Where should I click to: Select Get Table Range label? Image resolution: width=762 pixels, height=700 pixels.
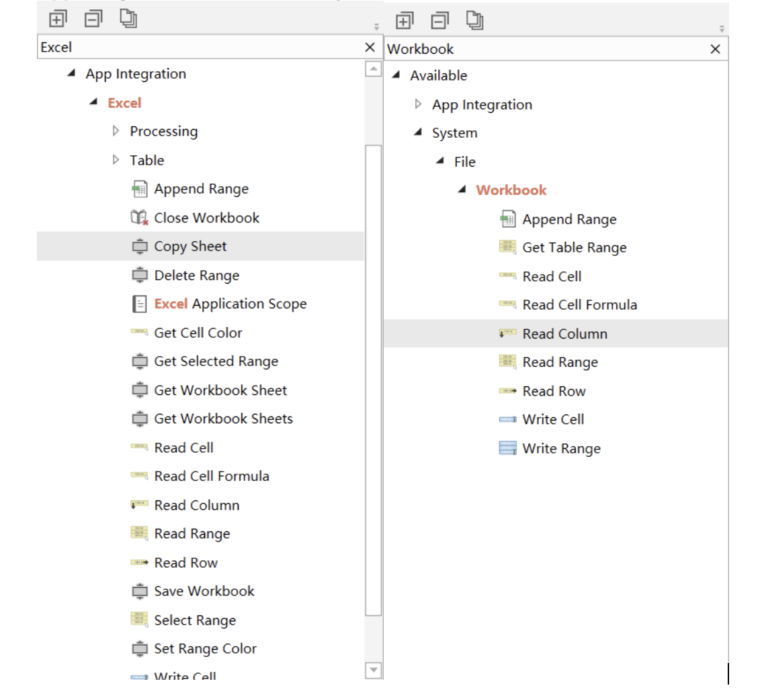tap(575, 248)
